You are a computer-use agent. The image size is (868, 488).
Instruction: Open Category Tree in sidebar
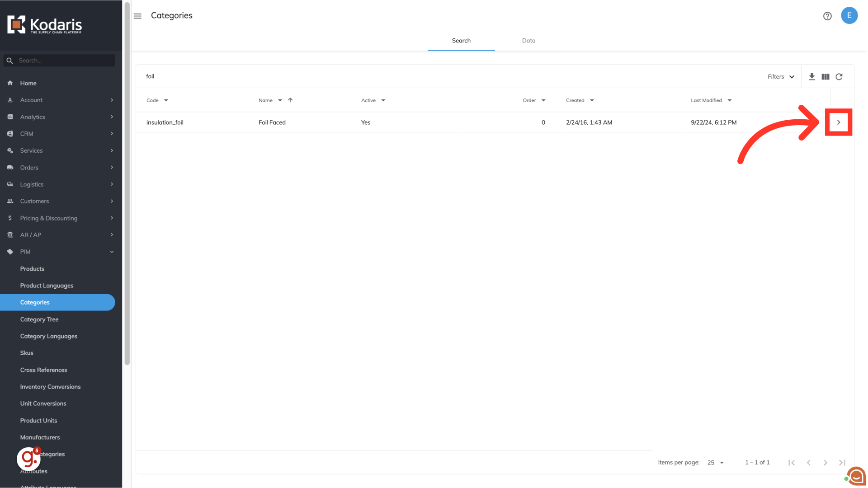(x=39, y=319)
